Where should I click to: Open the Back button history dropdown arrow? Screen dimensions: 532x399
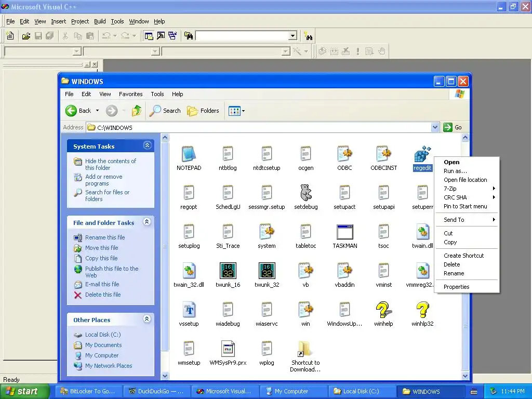97,111
